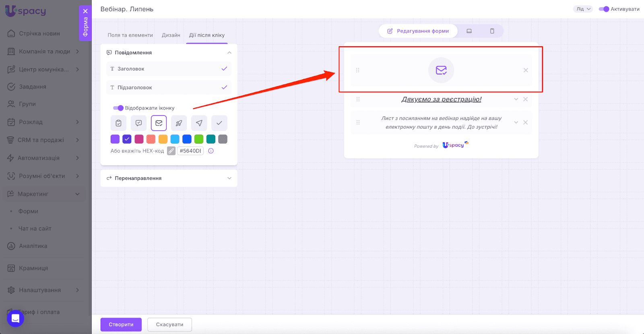Click the info icon beside HEX code

(x=211, y=151)
